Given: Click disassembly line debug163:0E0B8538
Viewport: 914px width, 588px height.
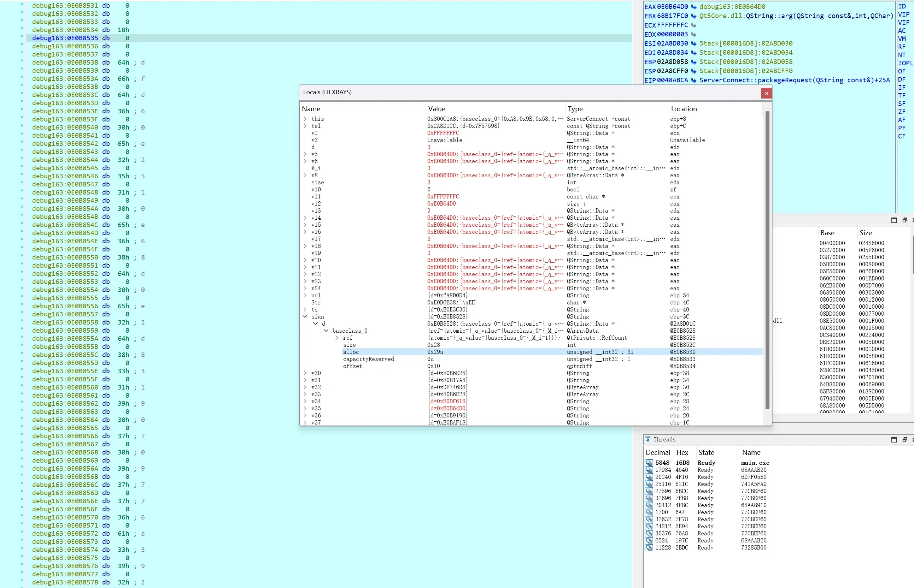Looking at the screenshot, I should click(329, 63).
